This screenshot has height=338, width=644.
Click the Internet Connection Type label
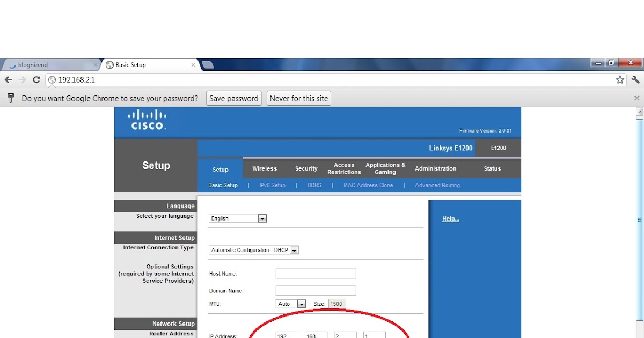point(158,248)
